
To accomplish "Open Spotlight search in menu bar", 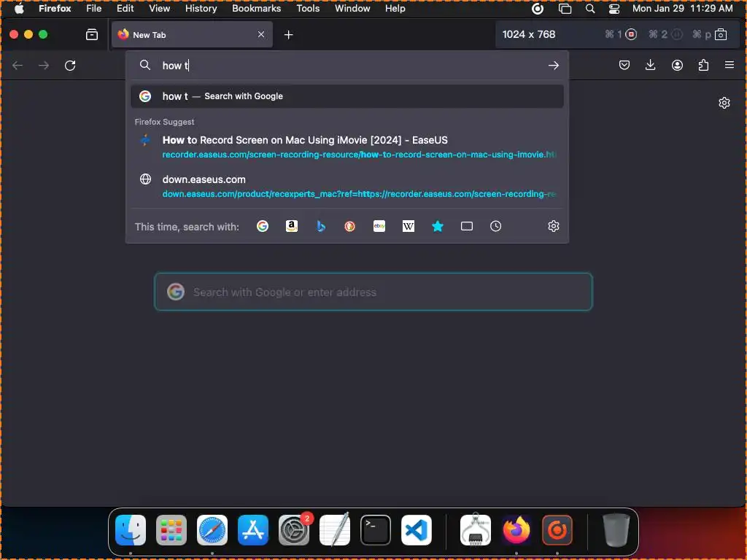I will pos(589,9).
